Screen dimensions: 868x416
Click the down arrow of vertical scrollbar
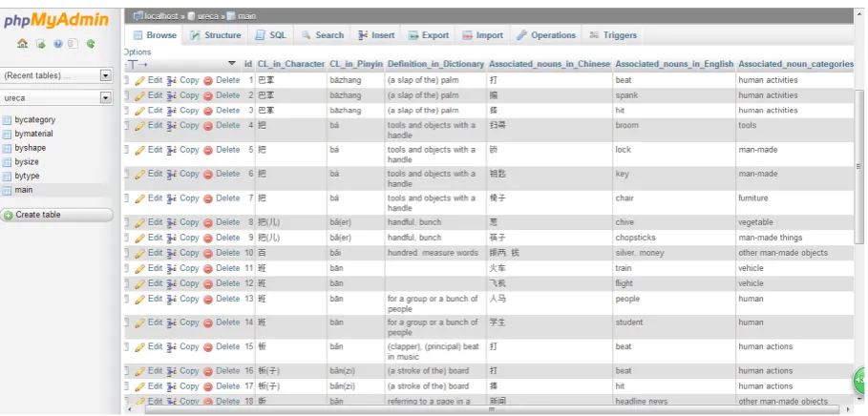pos(859,400)
